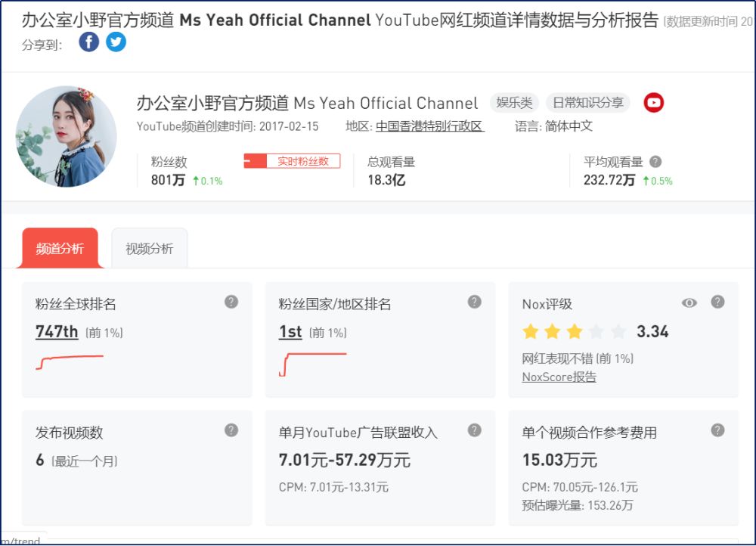This screenshot has width=756, height=546.
Task: Click the help icon in 发布视频数 card
Action: pos(231,430)
